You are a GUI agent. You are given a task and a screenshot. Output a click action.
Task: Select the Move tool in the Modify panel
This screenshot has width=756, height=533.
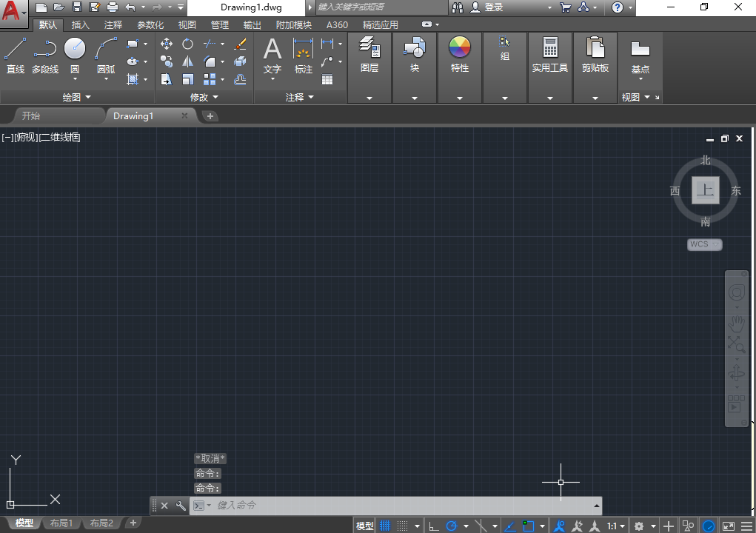[167, 44]
